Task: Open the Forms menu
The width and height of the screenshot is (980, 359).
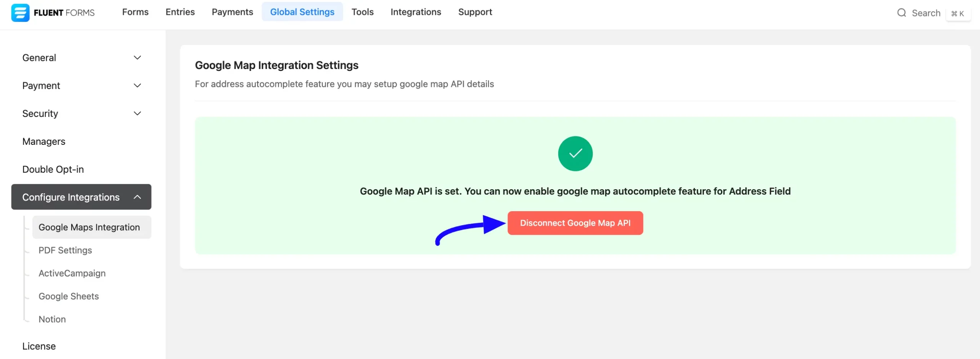Action: click(x=135, y=12)
